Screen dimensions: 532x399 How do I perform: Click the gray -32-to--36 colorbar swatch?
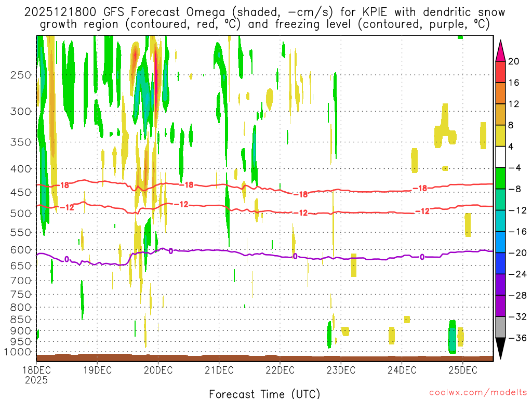500,327
